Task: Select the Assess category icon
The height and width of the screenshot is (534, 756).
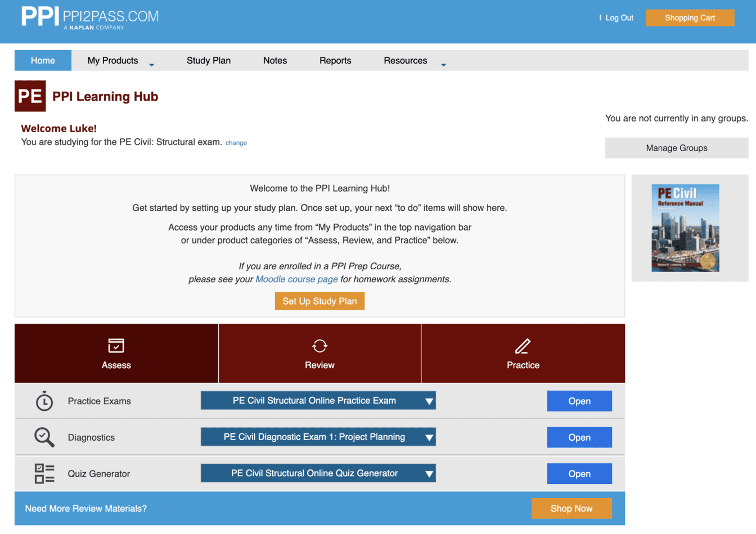Action: click(116, 345)
